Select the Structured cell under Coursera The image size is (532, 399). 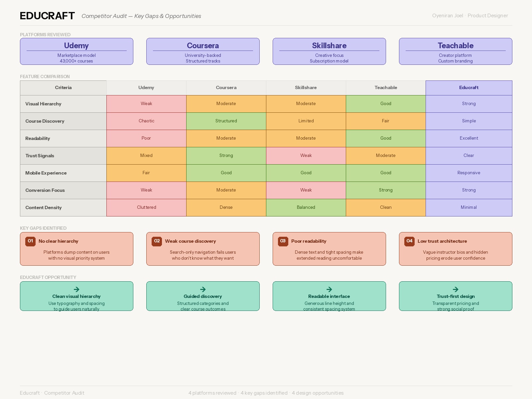pos(226,121)
